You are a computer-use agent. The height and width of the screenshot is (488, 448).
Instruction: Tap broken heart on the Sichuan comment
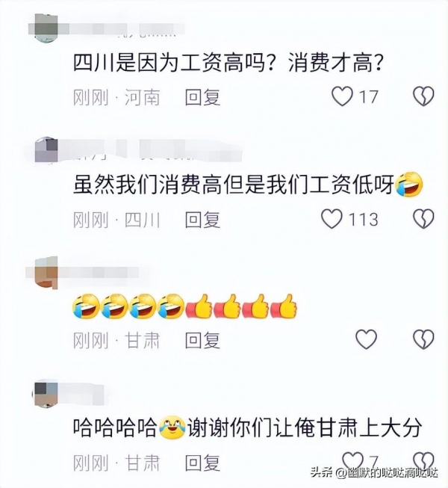(x=423, y=218)
